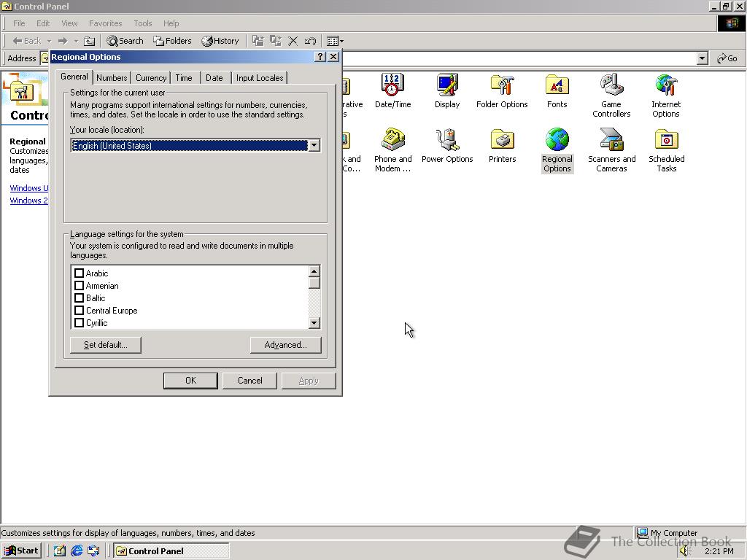
Task: Click the Start button
Action: 21,551
